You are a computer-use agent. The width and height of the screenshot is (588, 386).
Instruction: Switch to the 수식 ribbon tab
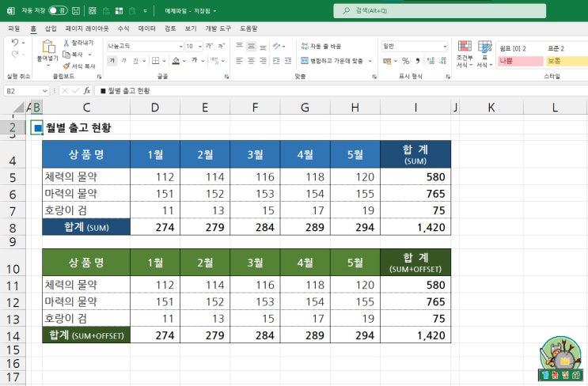(x=123, y=28)
